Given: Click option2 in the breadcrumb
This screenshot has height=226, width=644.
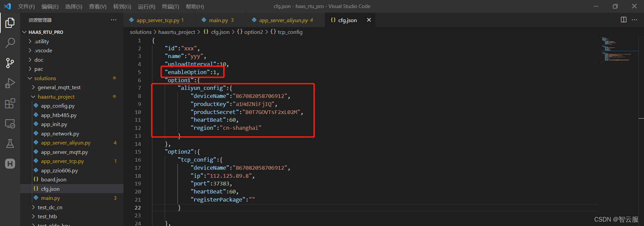Looking at the screenshot, I should (x=250, y=32).
